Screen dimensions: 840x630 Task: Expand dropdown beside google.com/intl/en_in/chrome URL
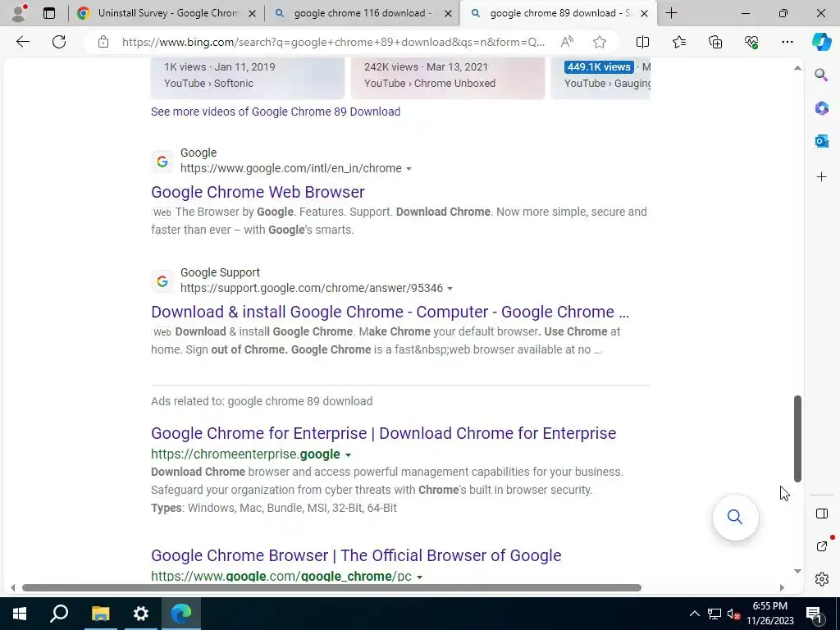409,169
